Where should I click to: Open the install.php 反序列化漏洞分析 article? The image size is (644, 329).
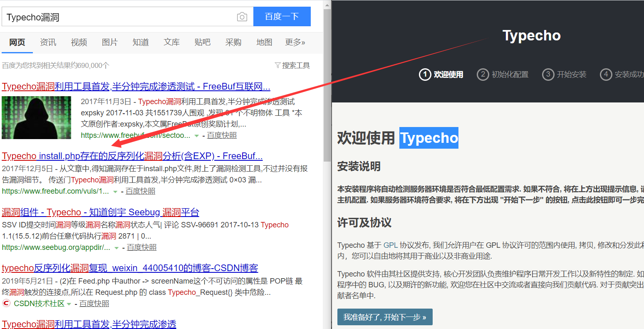131,156
